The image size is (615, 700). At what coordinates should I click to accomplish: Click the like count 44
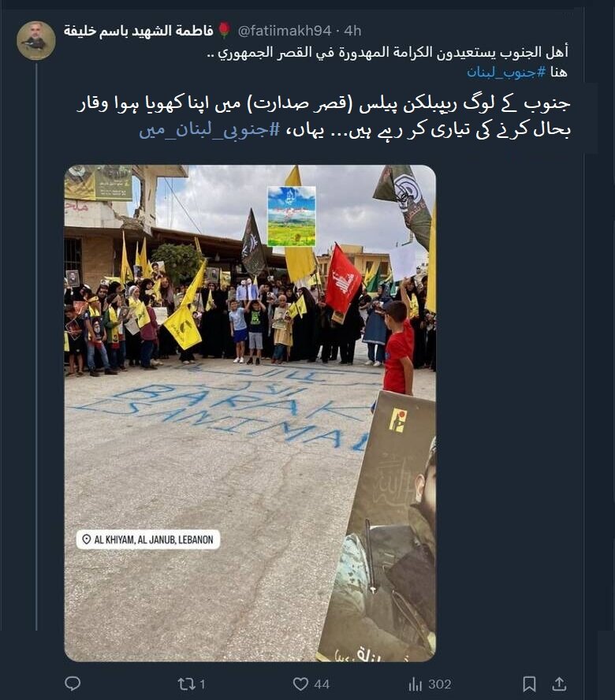tap(322, 684)
